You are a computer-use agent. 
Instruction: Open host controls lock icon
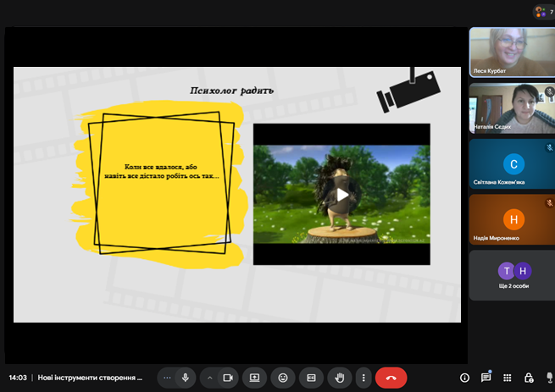point(529,378)
